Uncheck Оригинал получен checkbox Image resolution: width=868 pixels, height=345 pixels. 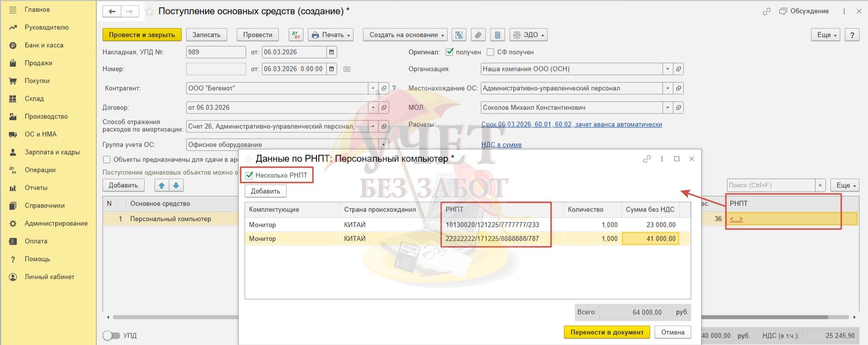point(450,52)
